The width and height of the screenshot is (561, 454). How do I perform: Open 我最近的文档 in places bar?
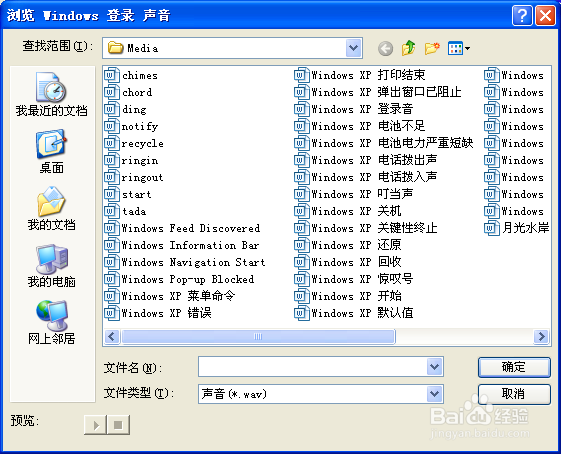click(52, 94)
